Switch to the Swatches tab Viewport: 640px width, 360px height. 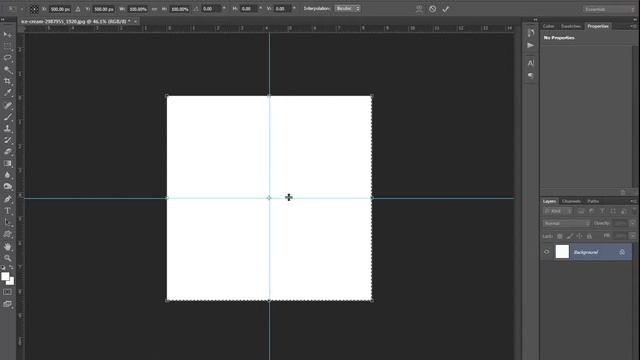pos(571,26)
